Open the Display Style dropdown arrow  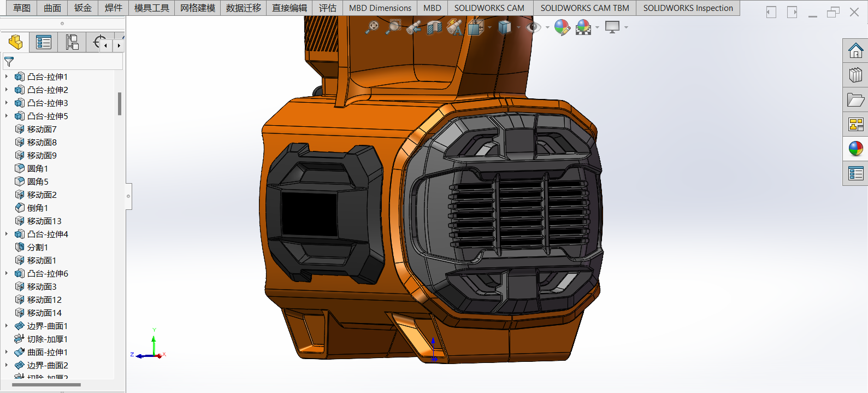pos(518,27)
